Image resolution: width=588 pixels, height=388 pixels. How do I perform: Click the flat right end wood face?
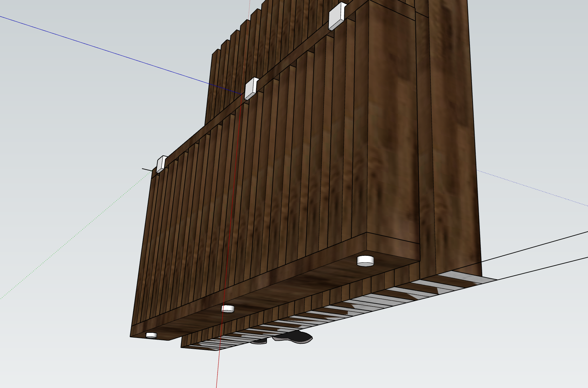coord(392,136)
